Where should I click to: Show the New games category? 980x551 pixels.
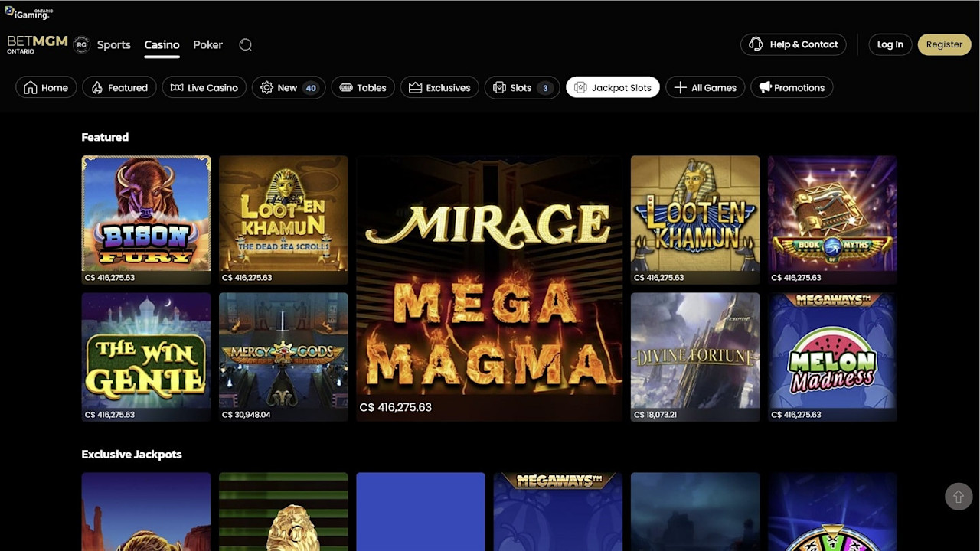coord(289,88)
